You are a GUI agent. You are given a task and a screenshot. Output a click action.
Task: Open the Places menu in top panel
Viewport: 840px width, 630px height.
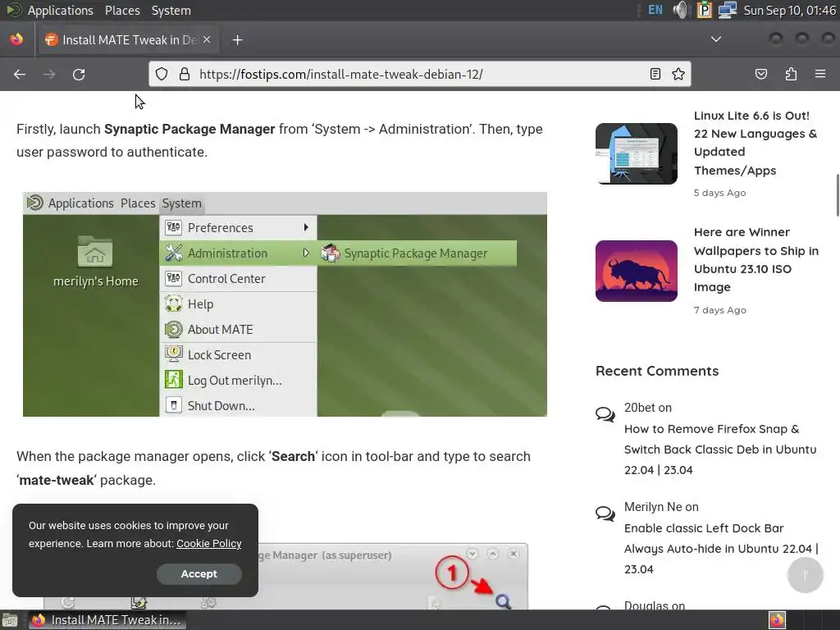(122, 10)
